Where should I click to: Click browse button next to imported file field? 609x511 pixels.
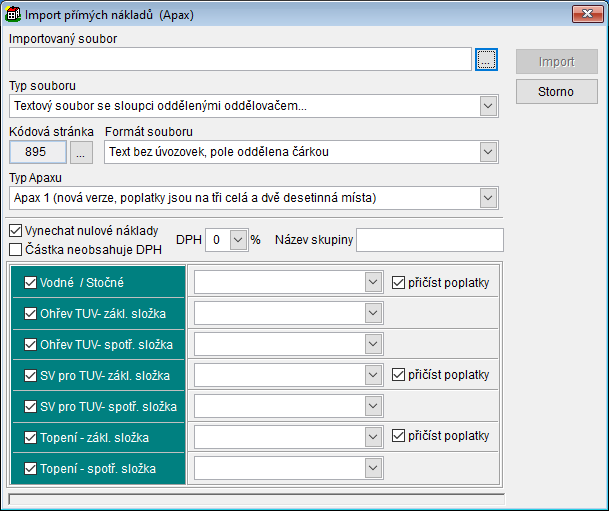pos(486,60)
